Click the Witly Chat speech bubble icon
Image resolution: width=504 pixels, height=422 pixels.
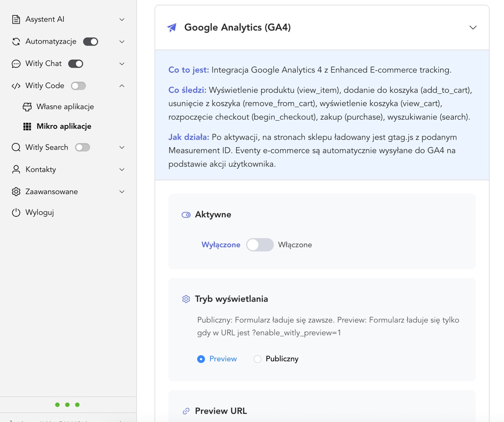(16, 63)
